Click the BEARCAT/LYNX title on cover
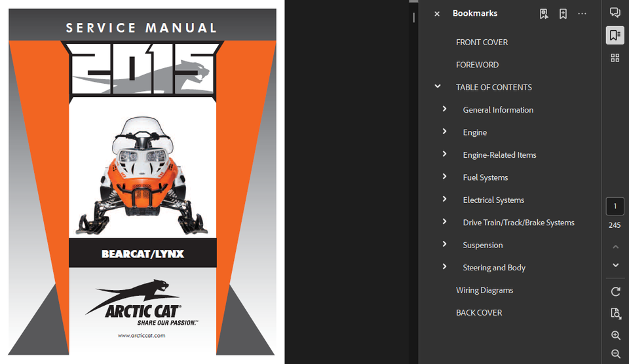 tap(143, 254)
